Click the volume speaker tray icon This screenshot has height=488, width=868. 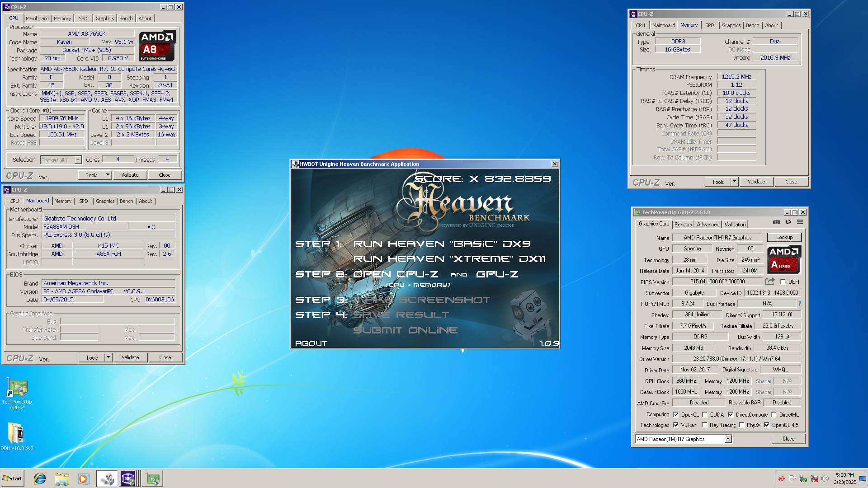[x=825, y=479]
